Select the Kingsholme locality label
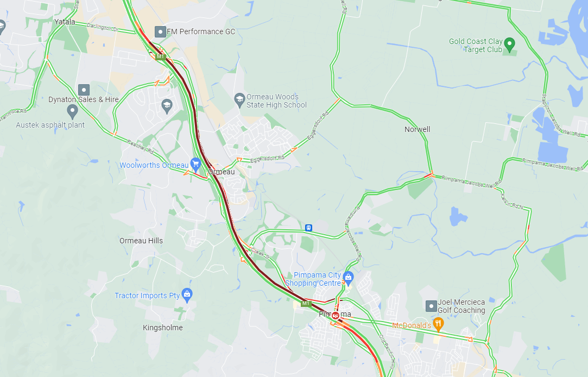 [163, 328]
